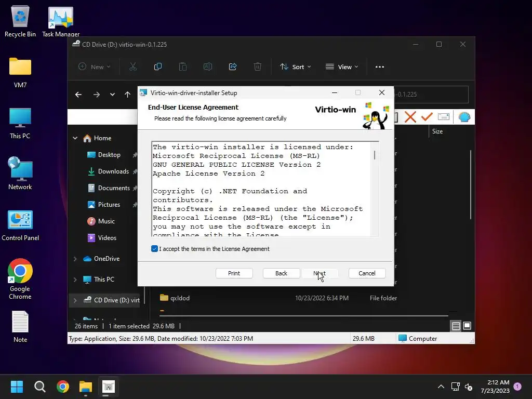
Task: Expand the OneDrive tree node
Action: tap(75, 259)
